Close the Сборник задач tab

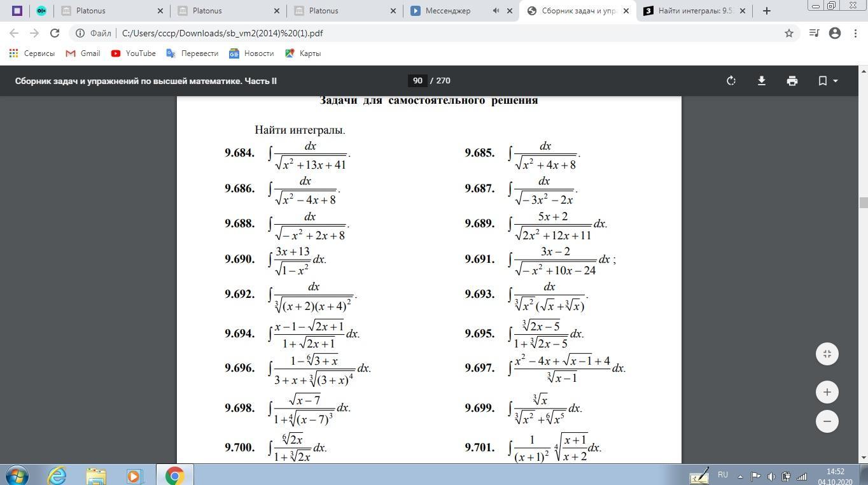626,11
